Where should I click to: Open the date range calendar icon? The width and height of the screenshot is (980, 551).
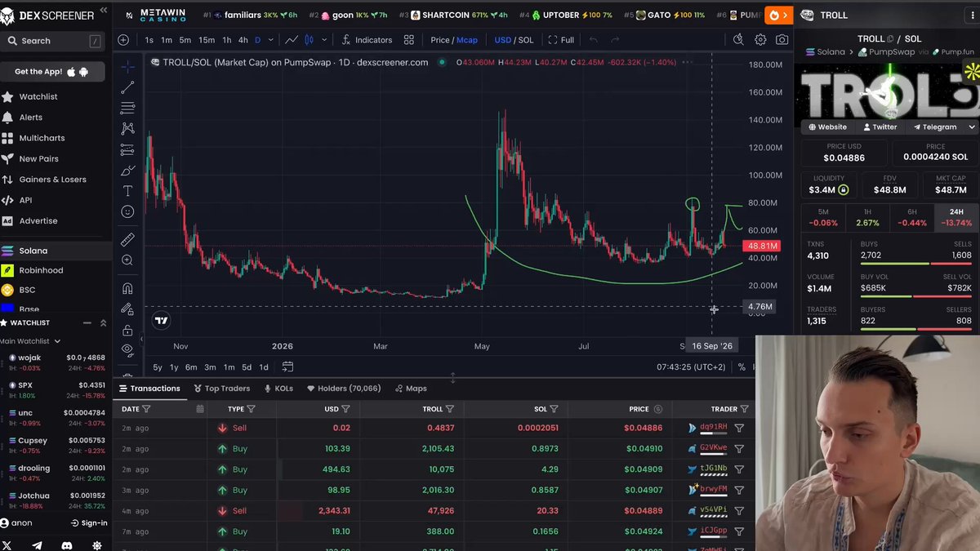pos(287,367)
